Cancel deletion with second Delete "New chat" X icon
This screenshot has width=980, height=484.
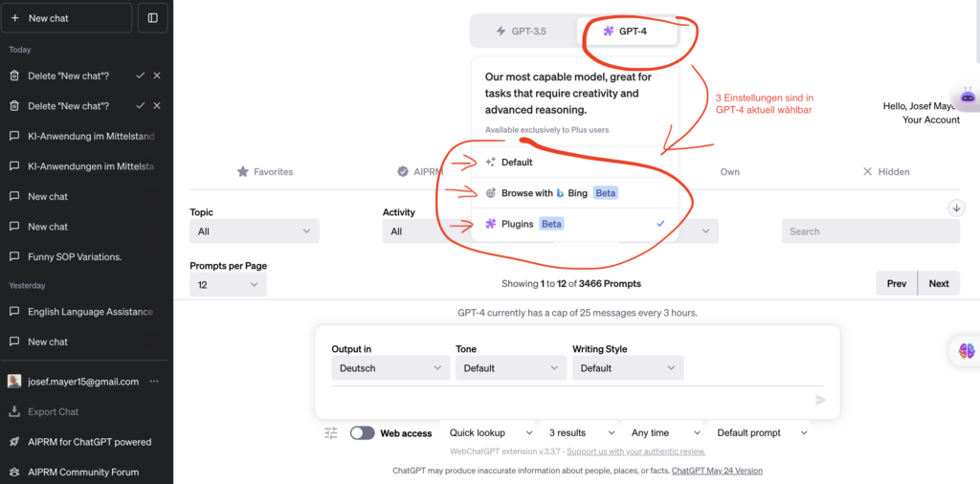pos(157,105)
